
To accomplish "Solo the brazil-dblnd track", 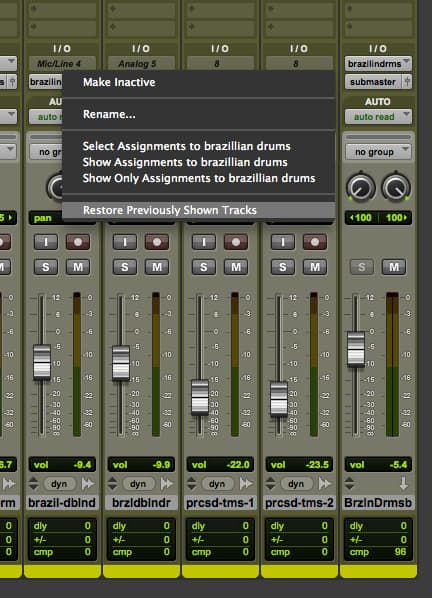I will (x=46, y=267).
